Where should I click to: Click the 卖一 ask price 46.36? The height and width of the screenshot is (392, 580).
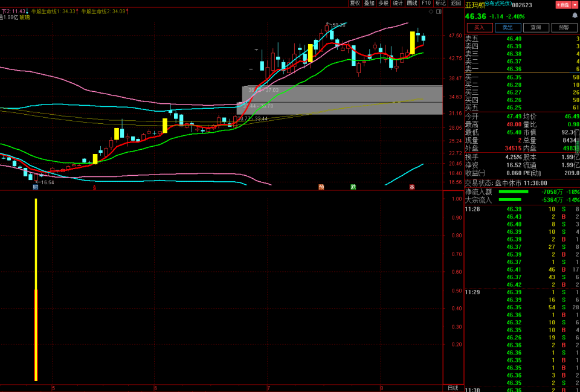coord(514,69)
